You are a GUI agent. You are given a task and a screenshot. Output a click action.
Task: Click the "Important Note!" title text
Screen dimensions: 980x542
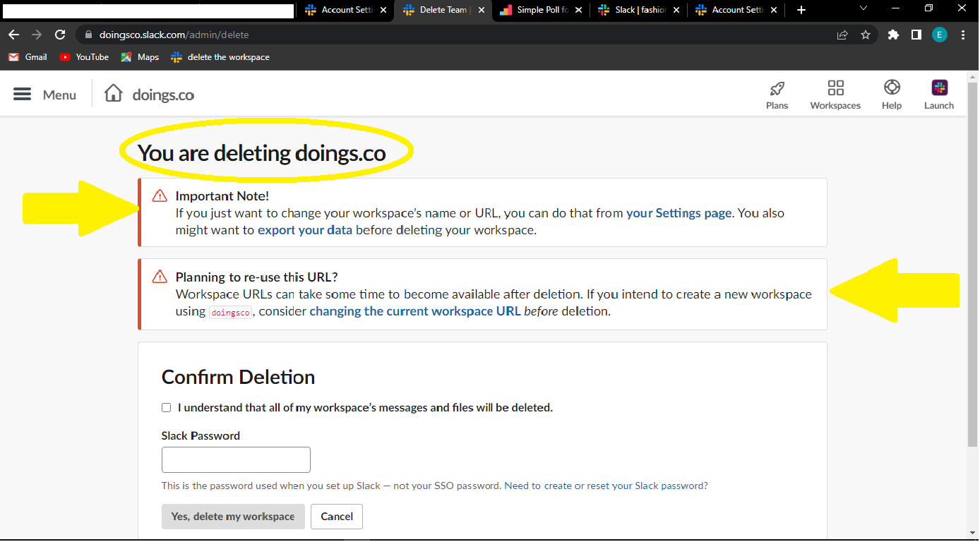pos(222,196)
